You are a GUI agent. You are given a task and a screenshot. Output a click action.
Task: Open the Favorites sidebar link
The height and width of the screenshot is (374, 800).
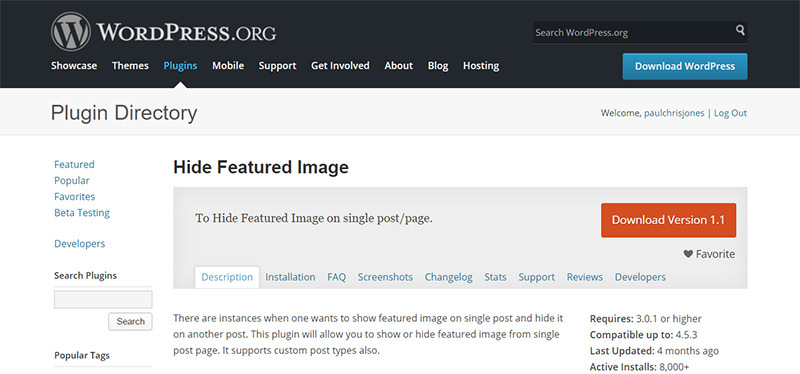74,196
